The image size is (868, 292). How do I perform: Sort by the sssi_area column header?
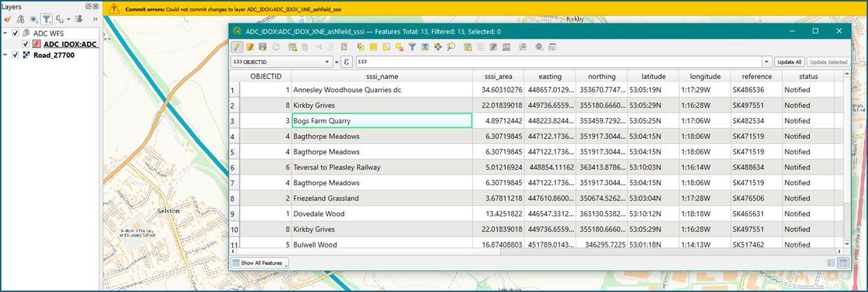(x=498, y=76)
